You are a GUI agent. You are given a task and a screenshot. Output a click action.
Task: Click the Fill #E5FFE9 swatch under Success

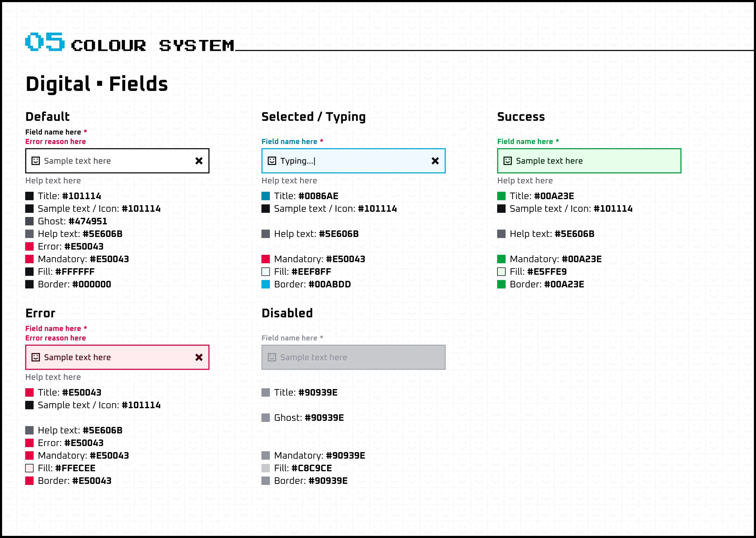pos(501,272)
